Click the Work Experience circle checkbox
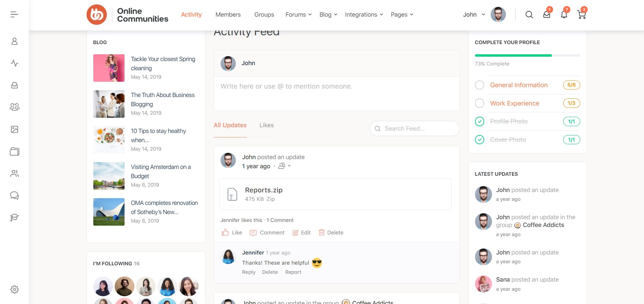Image resolution: width=644 pixels, height=304 pixels. click(x=479, y=103)
